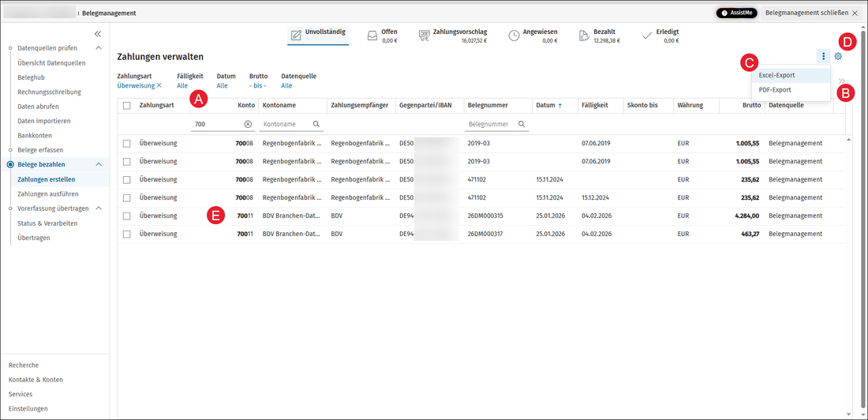The image size is (868, 420).
Task: Click the Belegnummer search magnifier icon
Action: click(522, 124)
